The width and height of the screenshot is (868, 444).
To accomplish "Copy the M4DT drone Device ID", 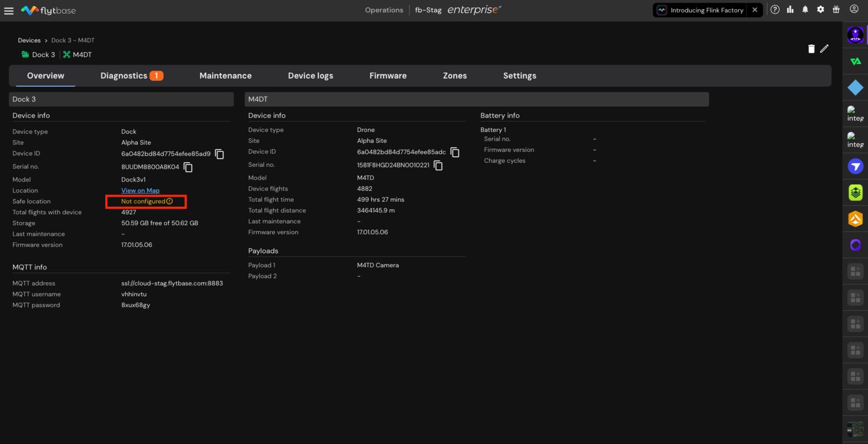I will (455, 152).
